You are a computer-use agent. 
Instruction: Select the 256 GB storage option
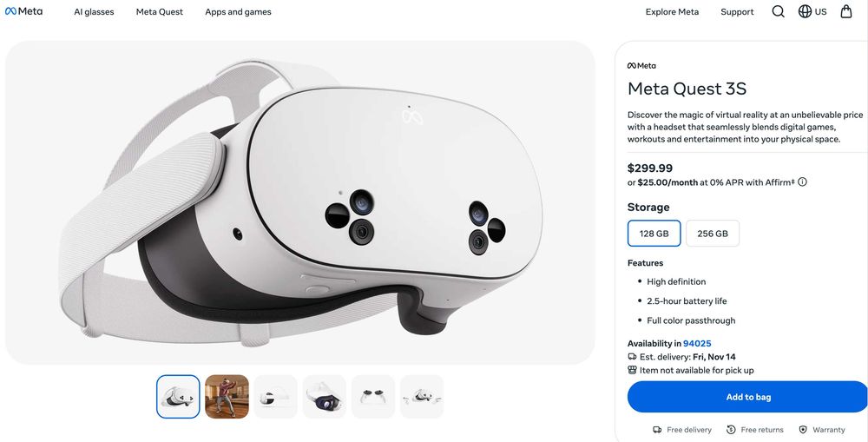click(713, 234)
